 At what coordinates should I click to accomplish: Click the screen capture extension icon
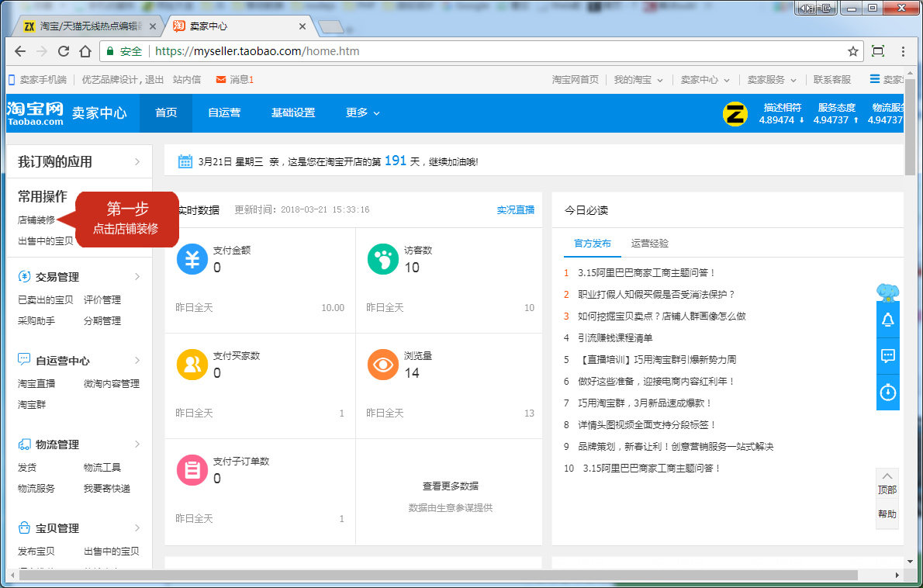[878, 51]
